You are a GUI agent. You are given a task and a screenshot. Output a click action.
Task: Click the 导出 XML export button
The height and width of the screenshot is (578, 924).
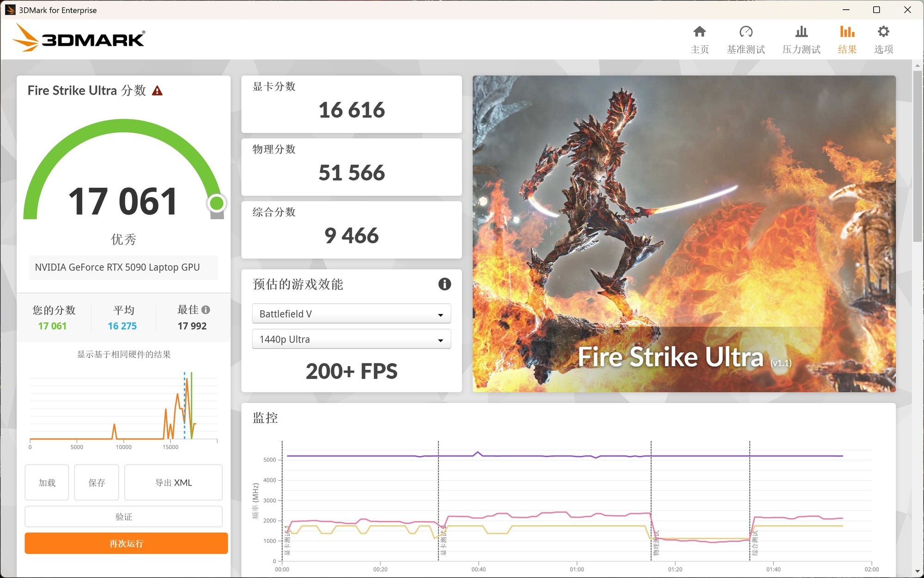point(173,482)
